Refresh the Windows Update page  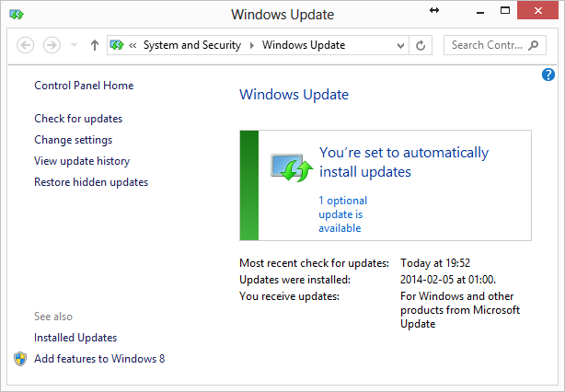[x=421, y=45]
